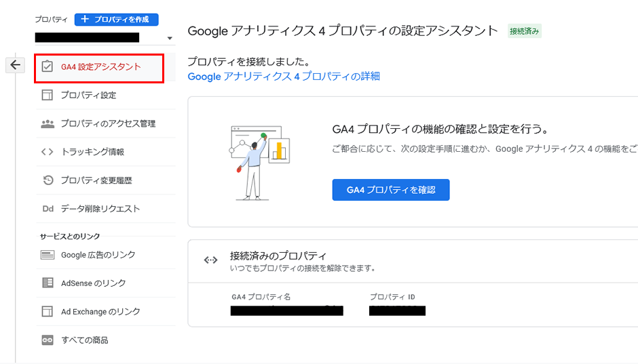The height and width of the screenshot is (364, 638).
Task: Open プロパティ設定 menu item
Action: click(88, 95)
